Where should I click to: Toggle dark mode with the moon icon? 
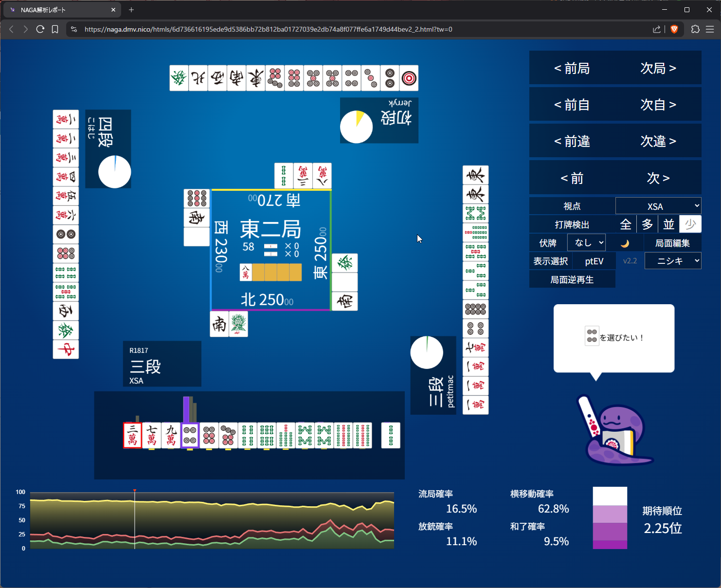point(625,243)
